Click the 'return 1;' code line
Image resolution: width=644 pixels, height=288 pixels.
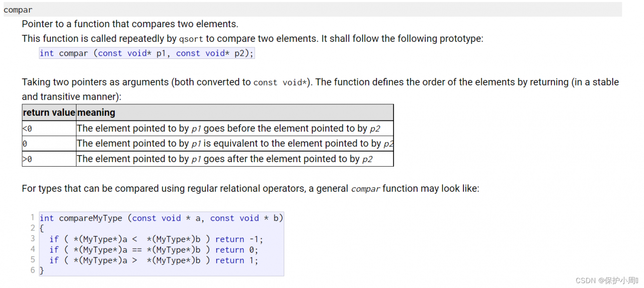tap(154, 260)
